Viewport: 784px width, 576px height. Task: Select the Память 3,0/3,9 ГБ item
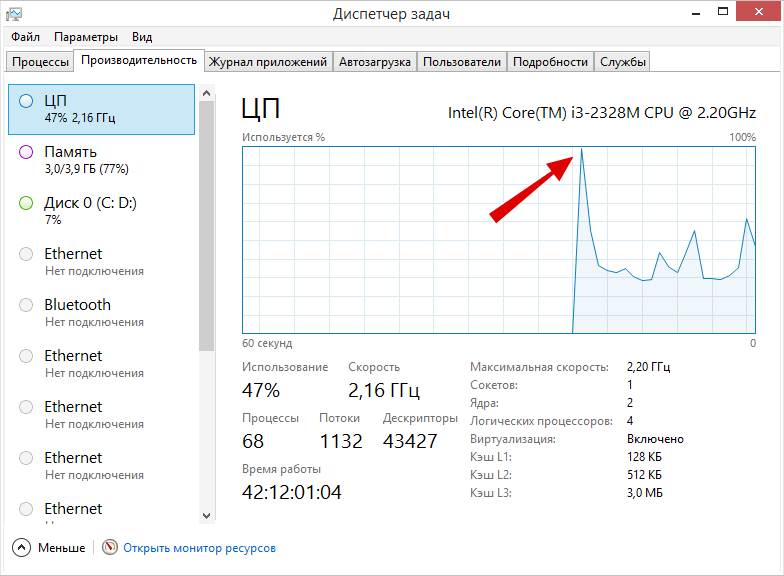102,160
